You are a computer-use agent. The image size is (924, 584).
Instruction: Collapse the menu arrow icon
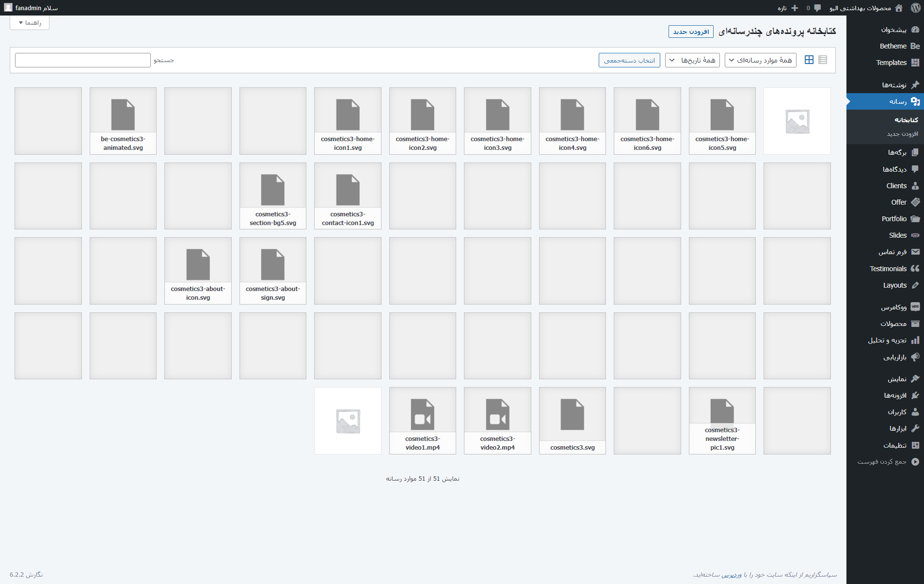(x=915, y=462)
